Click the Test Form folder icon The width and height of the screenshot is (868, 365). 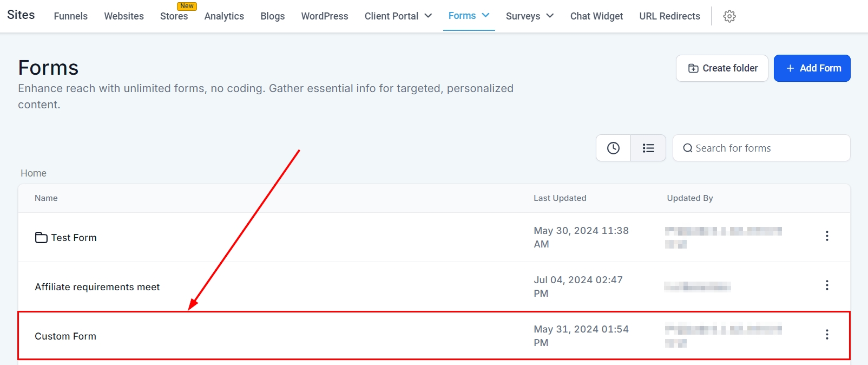41,238
